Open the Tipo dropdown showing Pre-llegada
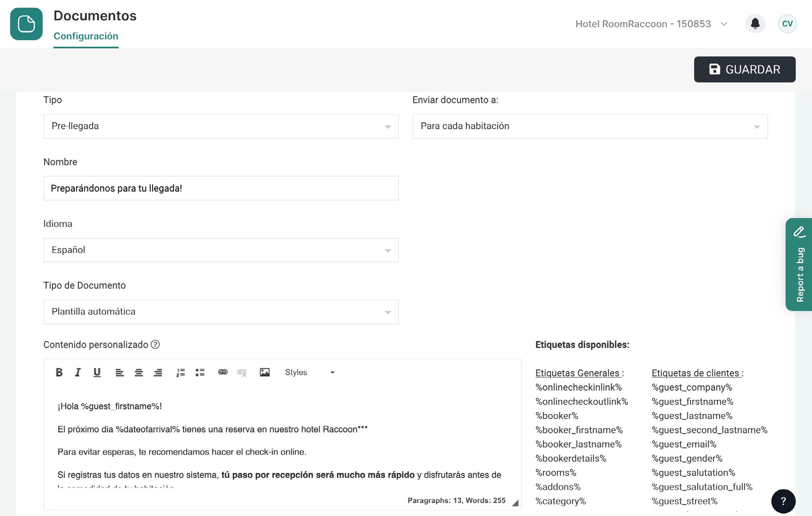 coord(221,126)
